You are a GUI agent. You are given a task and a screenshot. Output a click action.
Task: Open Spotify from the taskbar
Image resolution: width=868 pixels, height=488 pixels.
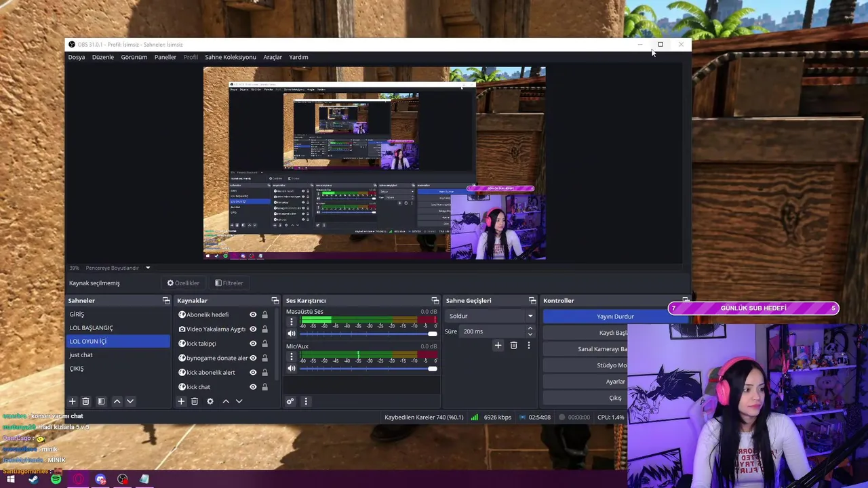point(56,479)
